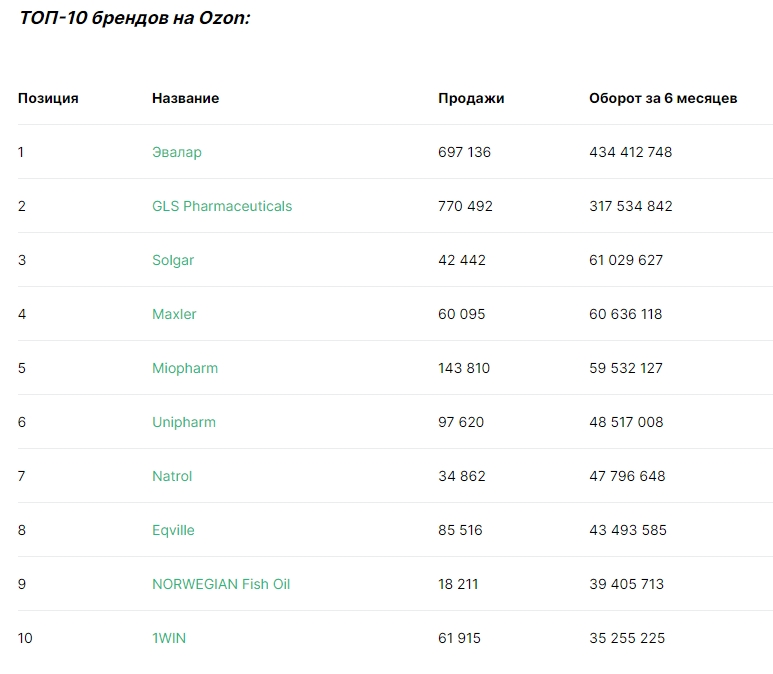Image resolution: width=773 pixels, height=674 pixels.
Task: Select the Solgar turnover cell 61 029 627
Action: coord(626,260)
